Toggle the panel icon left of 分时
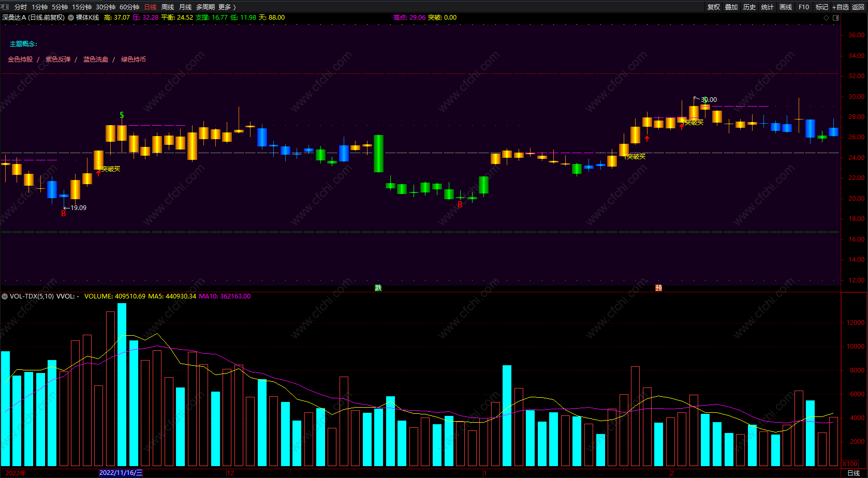Screen dimensions: 868x478 5,7
